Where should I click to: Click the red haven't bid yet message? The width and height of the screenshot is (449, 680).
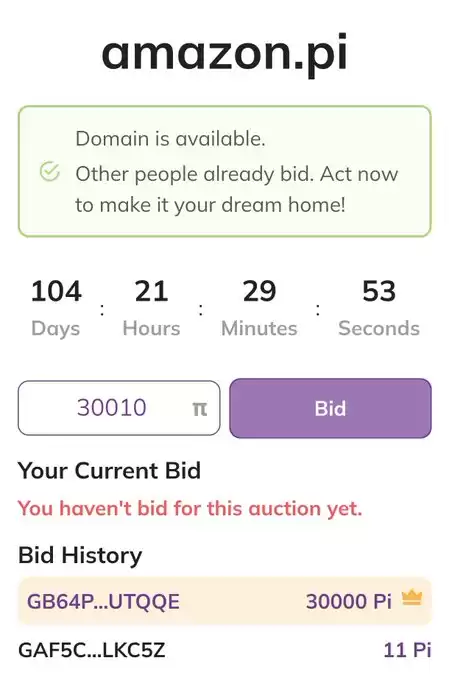(x=190, y=508)
